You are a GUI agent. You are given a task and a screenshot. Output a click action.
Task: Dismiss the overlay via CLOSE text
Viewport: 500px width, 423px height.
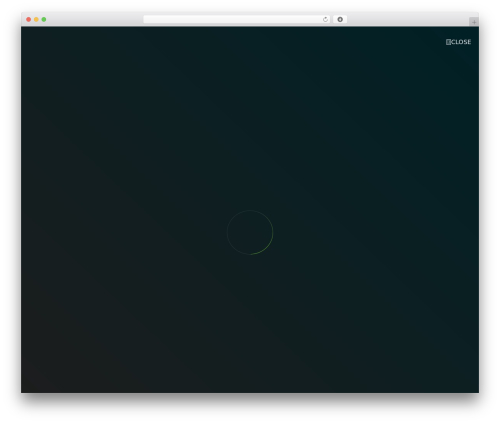(x=461, y=42)
